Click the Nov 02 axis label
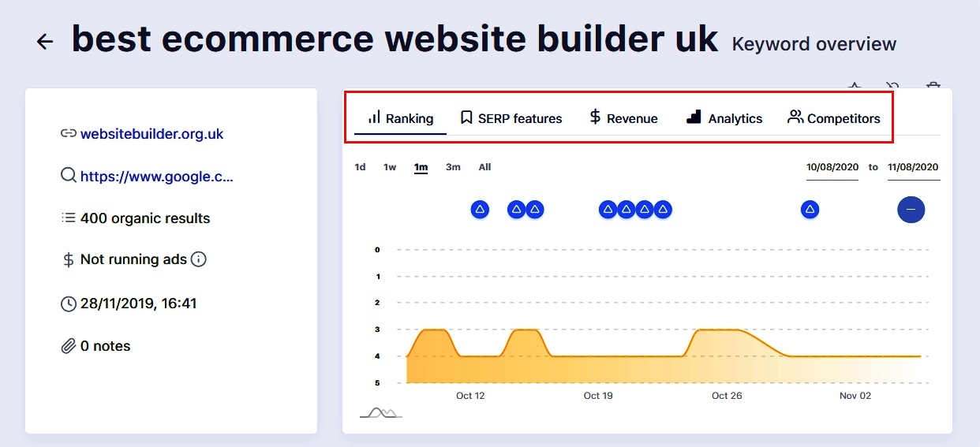980x447 pixels. pyautogui.click(x=855, y=396)
